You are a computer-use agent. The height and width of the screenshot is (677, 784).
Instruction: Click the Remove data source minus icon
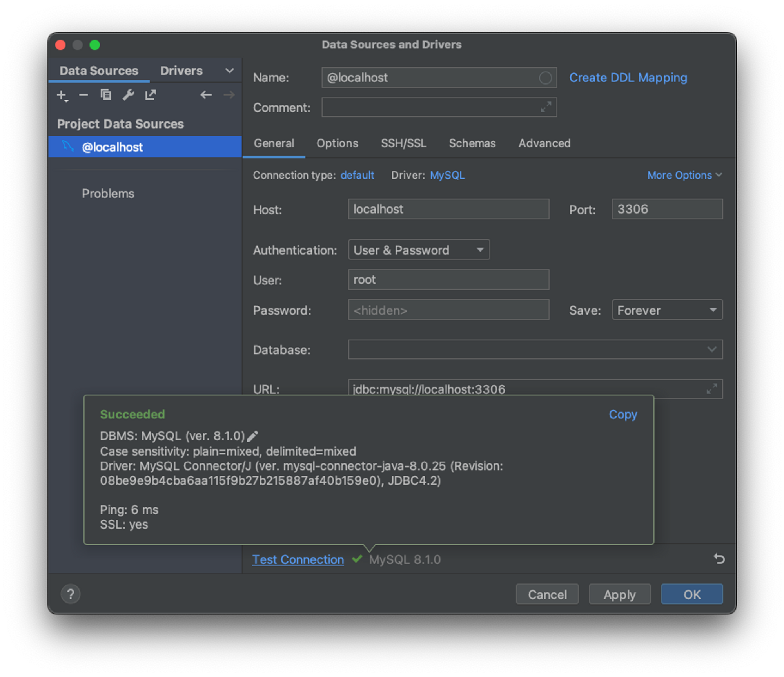tap(83, 95)
